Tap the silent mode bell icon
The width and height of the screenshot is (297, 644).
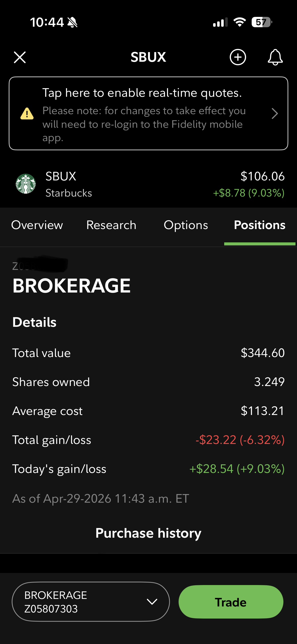pos(72,22)
